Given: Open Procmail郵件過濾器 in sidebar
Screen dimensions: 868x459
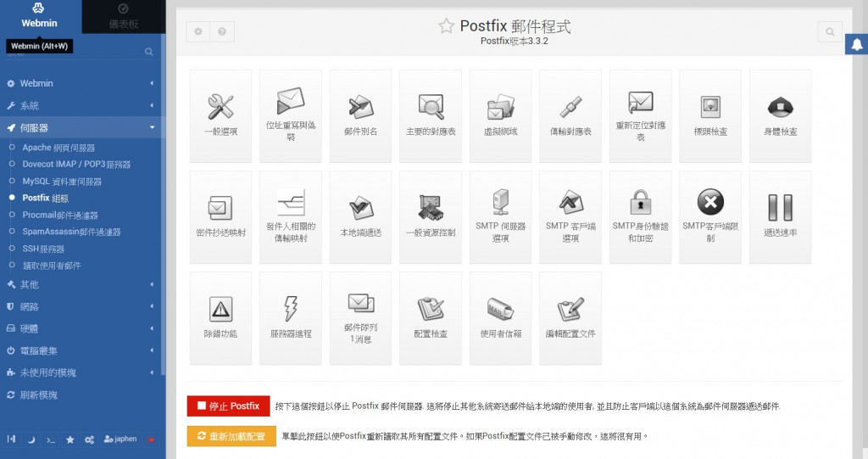Looking at the screenshot, I should pos(60,216).
